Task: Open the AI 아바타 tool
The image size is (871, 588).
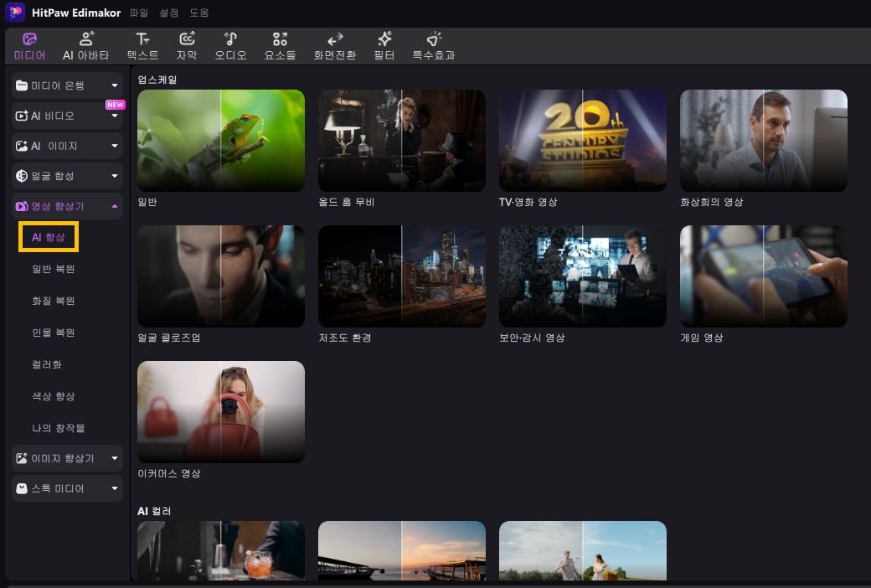Action: pos(85,46)
